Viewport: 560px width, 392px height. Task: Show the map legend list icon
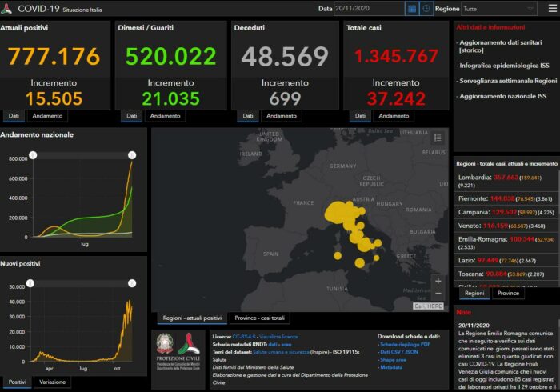tap(437, 138)
